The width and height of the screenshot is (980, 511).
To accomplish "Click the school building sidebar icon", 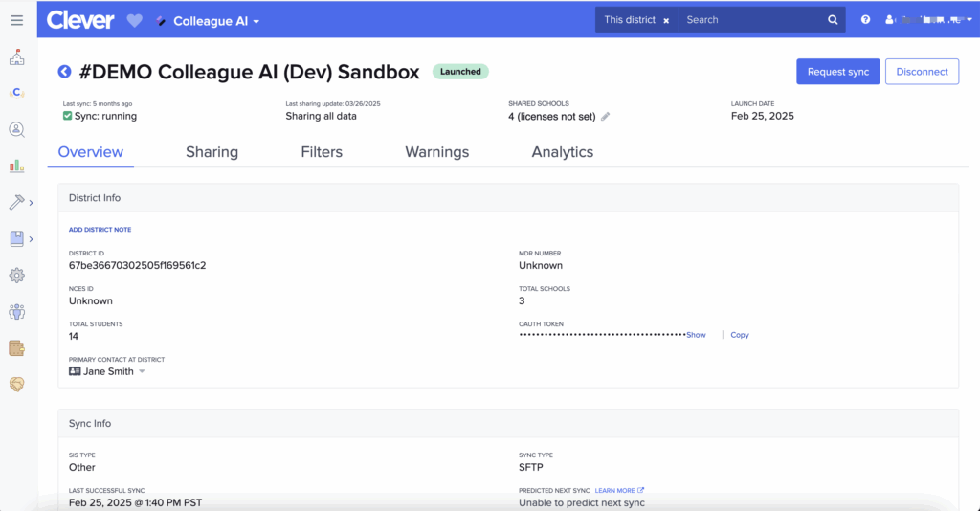I will [16, 57].
